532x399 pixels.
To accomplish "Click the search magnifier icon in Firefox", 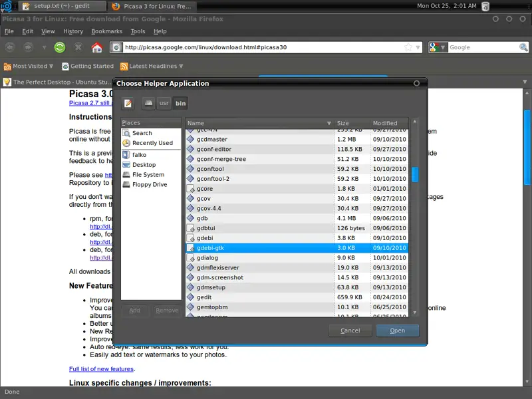I will coord(523,47).
